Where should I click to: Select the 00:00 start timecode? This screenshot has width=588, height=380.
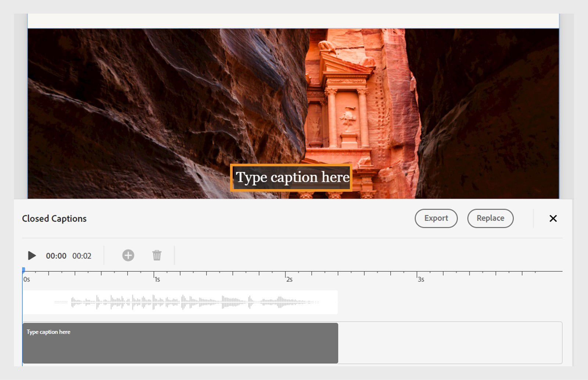tap(56, 256)
